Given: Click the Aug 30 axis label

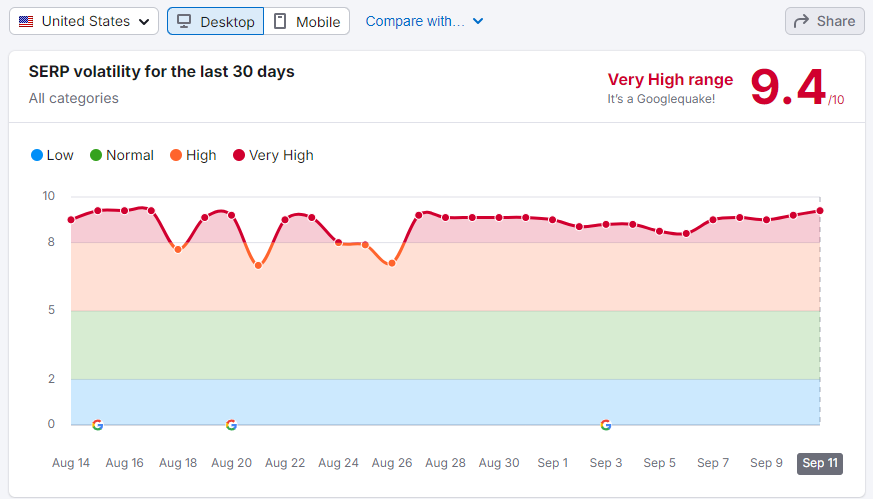Looking at the screenshot, I should click(499, 463).
